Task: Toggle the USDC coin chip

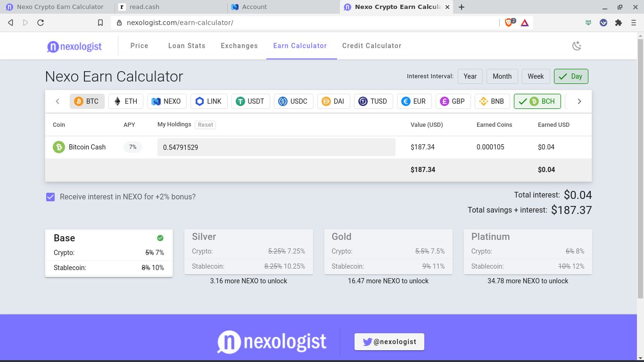Action: [x=293, y=101]
